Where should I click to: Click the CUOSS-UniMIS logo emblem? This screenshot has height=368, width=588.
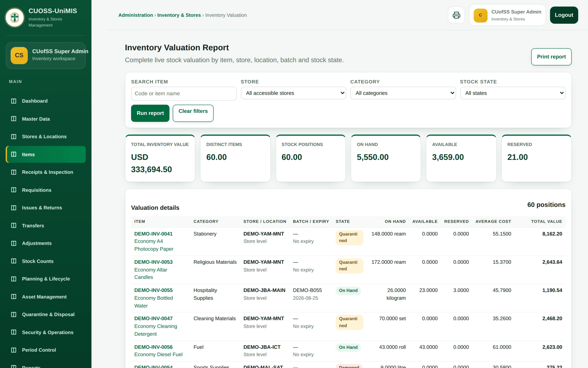click(15, 17)
